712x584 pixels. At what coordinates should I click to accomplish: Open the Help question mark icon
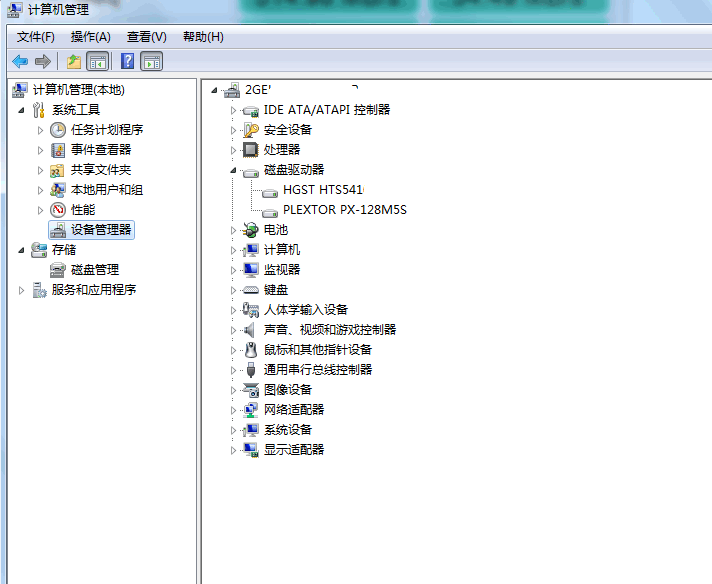click(128, 61)
